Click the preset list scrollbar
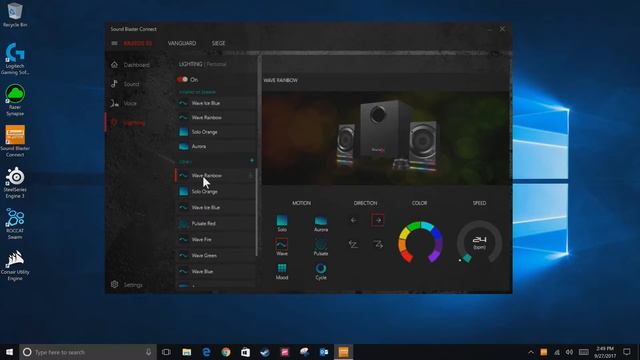 256,212
